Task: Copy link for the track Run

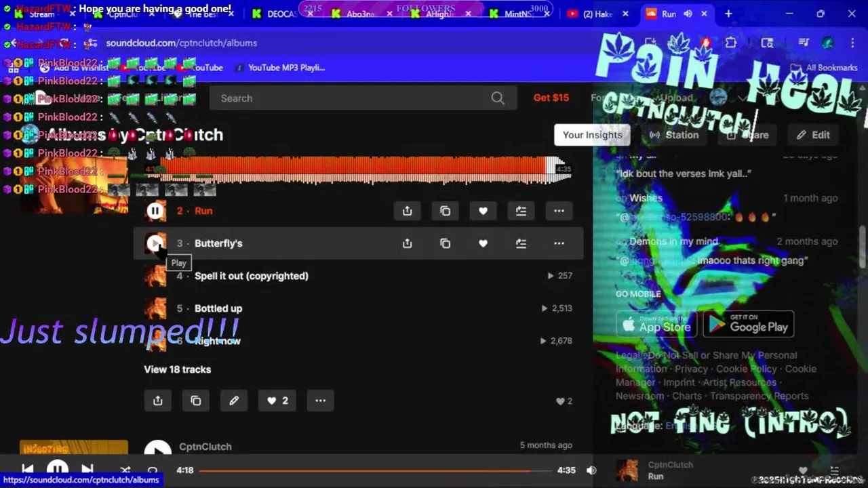Action: (445, 211)
